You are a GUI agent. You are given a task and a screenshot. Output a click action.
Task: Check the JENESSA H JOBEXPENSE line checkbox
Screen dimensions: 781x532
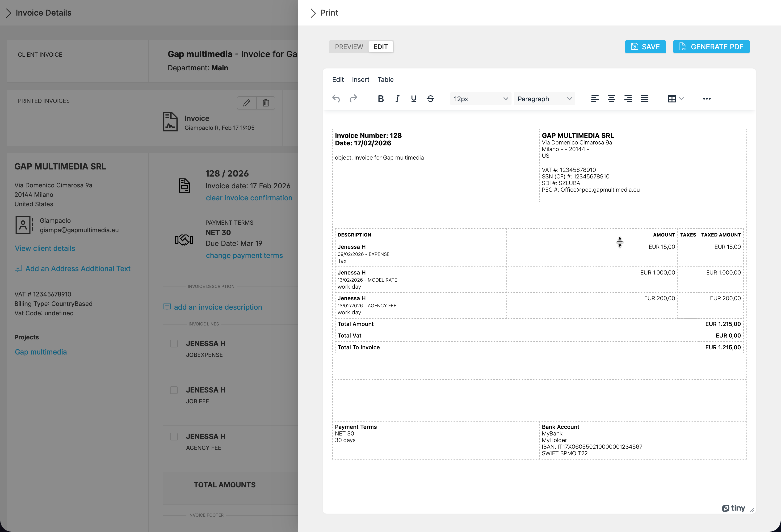tap(174, 343)
